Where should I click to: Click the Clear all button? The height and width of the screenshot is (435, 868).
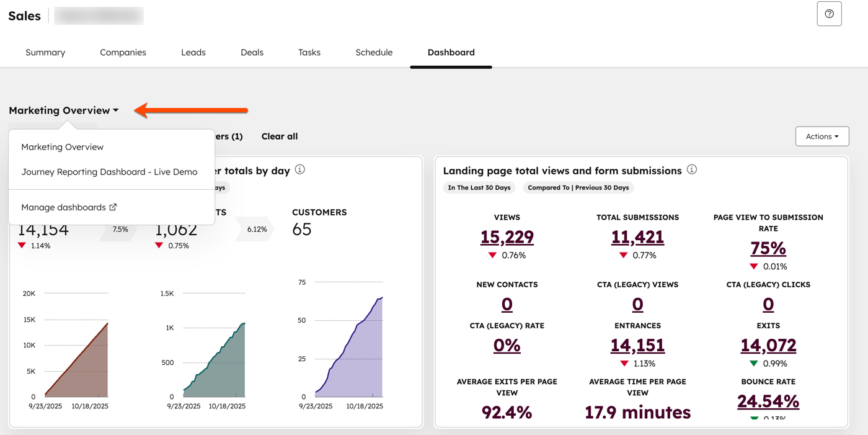[x=279, y=136]
